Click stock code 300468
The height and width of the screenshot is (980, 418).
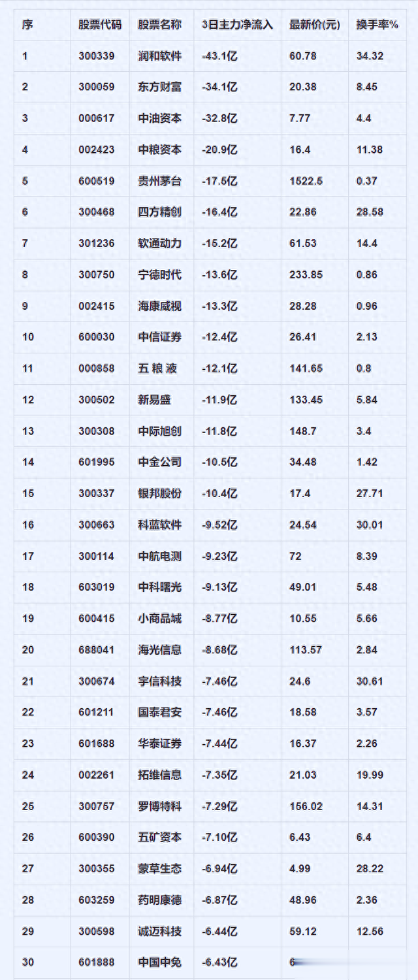click(96, 212)
